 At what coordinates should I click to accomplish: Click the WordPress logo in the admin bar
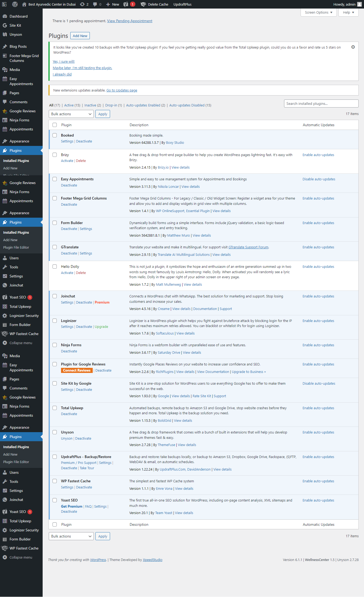15,4
